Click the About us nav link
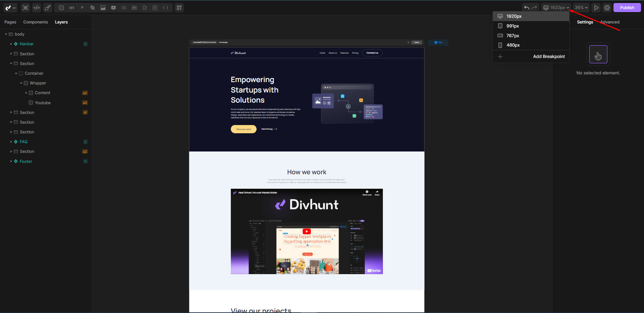The height and width of the screenshot is (313, 644). coord(333,53)
